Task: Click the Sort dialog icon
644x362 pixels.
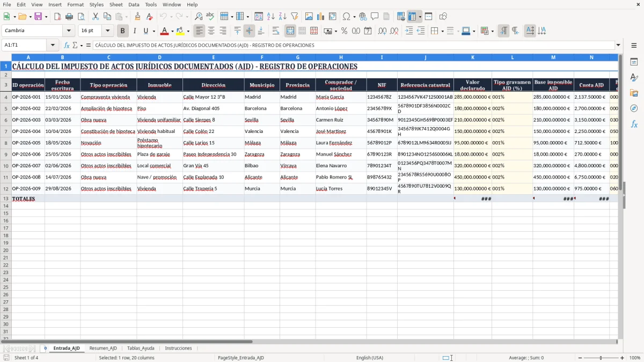Action: (259, 17)
